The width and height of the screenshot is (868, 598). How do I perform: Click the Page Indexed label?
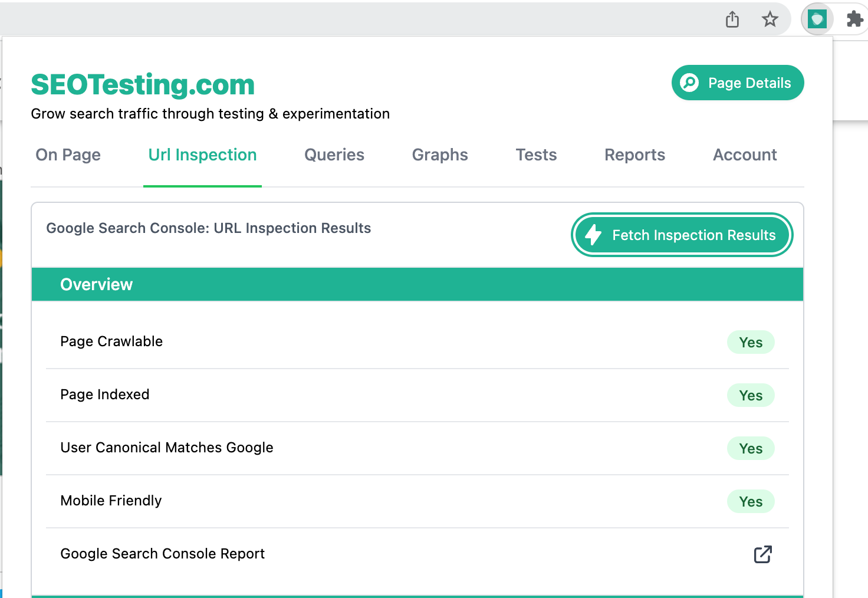point(105,395)
